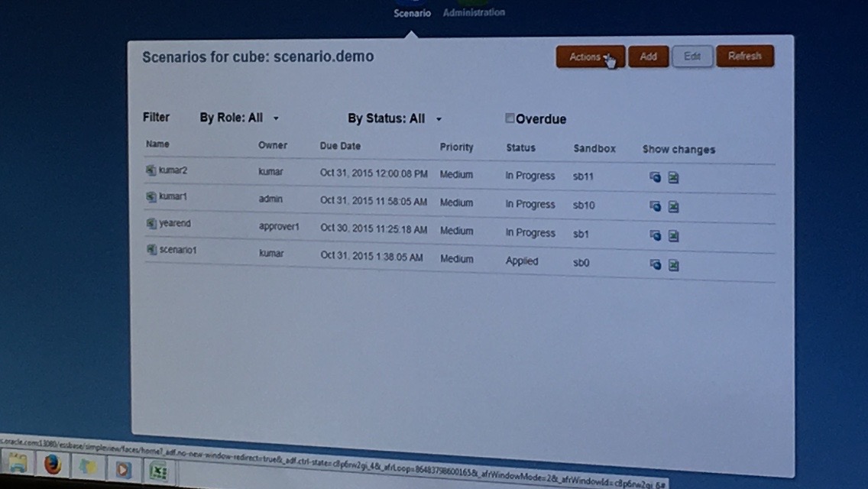Select the scenario1 row name
868x489 pixels.
[x=177, y=250]
